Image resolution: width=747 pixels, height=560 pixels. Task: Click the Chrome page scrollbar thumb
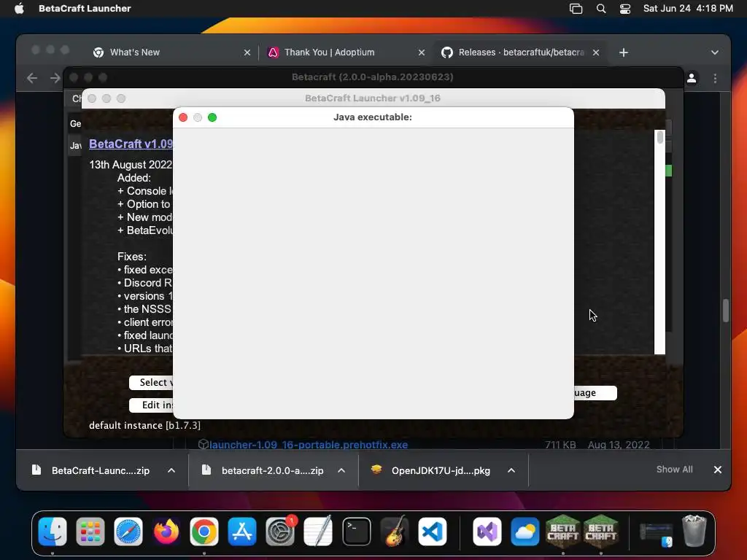click(x=726, y=311)
